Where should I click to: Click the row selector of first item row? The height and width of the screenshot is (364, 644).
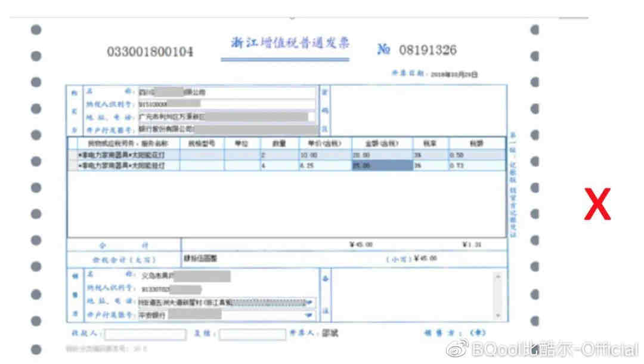73,155
